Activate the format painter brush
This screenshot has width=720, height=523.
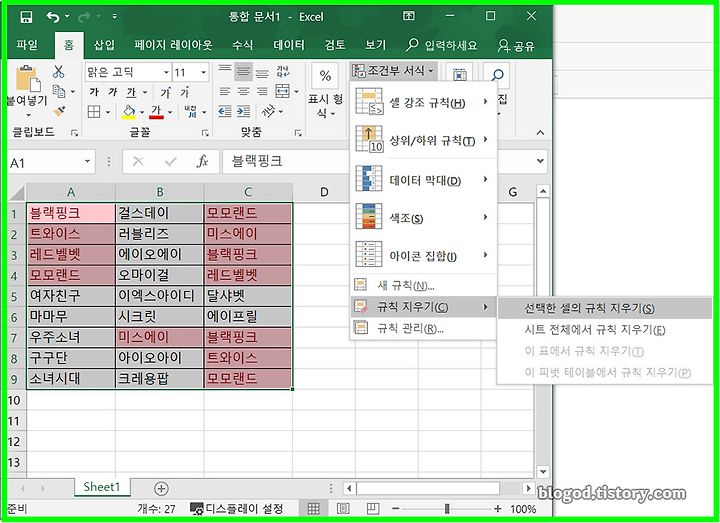pyautogui.click(x=59, y=111)
